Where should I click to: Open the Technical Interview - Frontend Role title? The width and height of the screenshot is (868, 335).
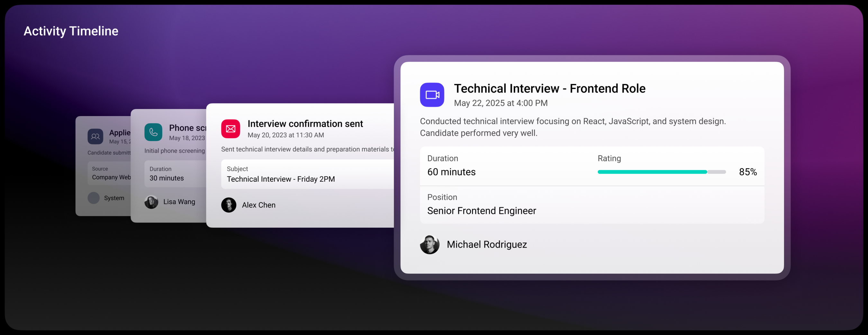550,88
